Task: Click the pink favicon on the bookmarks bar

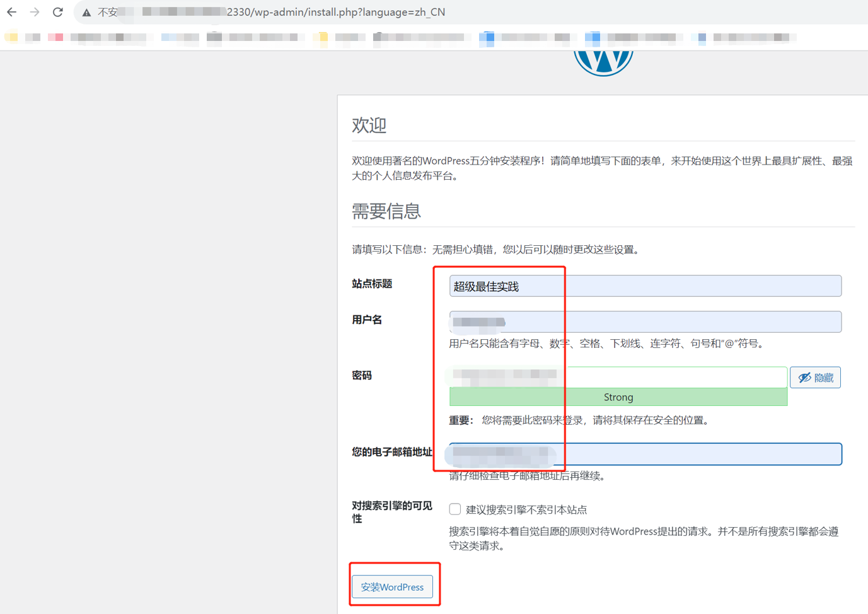Action: click(56, 37)
